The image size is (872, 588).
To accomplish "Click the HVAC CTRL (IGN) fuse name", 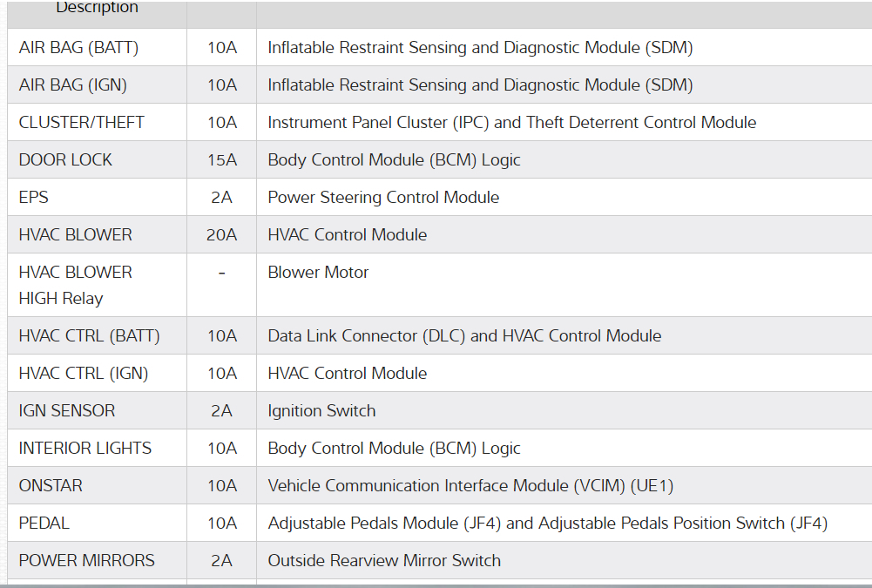I will point(84,374).
